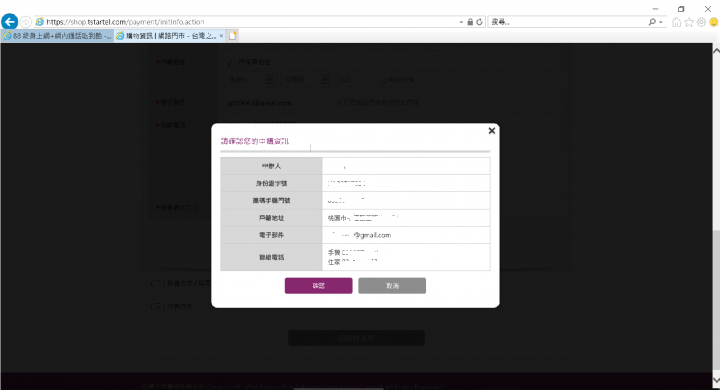Switch to the 購物資訊 網路門市 tab
This screenshot has height=390, width=720.
[x=170, y=35]
